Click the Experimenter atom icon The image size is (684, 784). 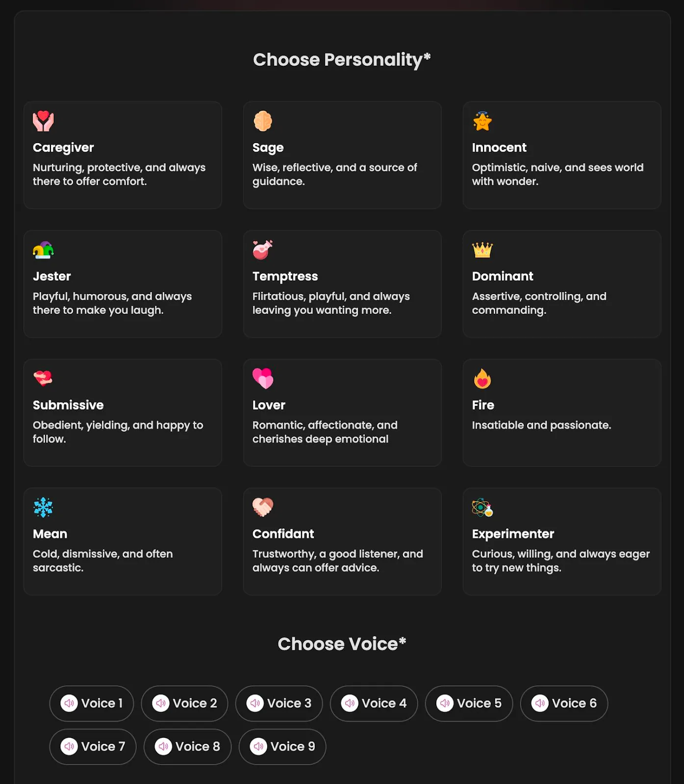coord(482,508)
